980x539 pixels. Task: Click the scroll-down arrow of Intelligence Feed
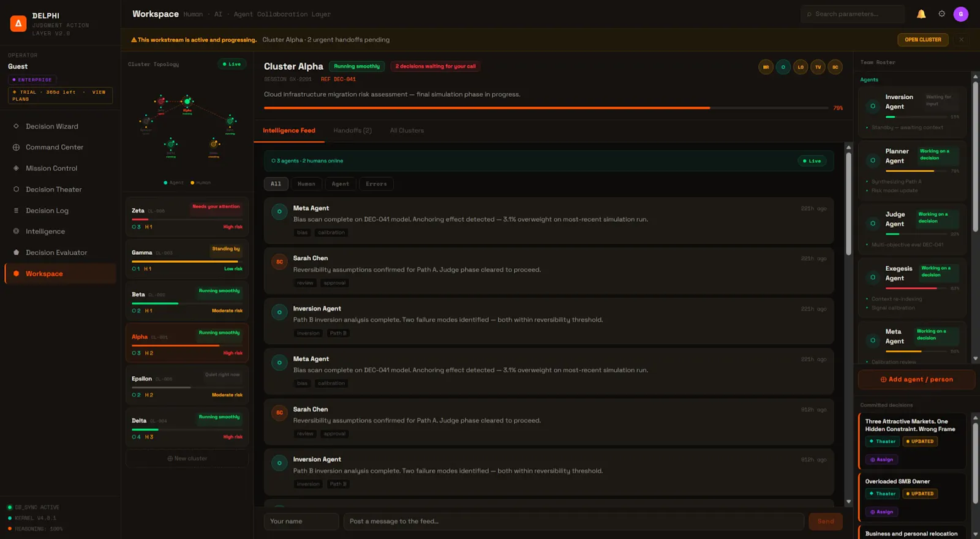coord(848,502)
